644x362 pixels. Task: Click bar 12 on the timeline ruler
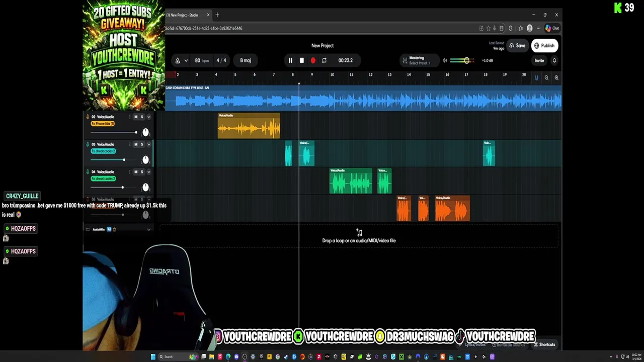coord(370,75)
